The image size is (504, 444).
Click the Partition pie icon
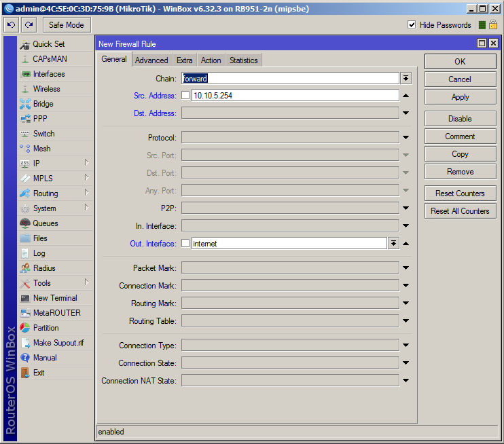click(24, 328)
